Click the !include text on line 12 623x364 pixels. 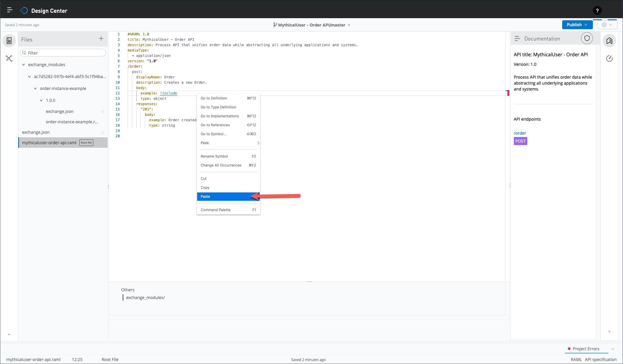click(x=168, y=93)
